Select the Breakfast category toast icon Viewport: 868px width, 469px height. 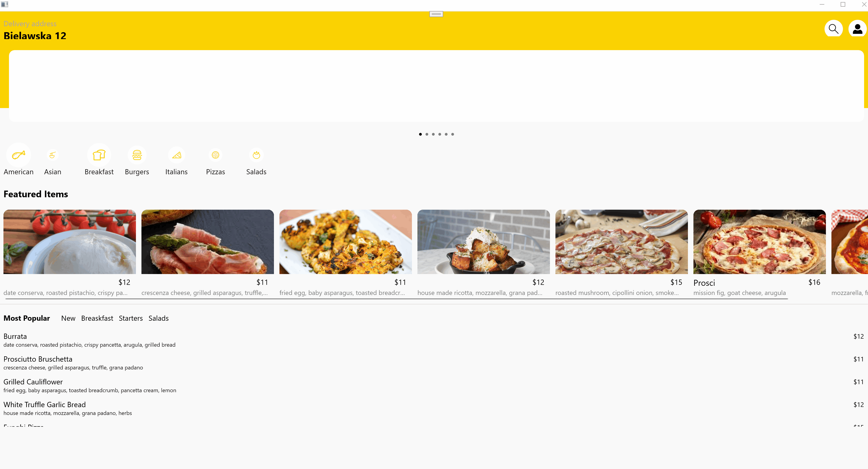point(99,155)
